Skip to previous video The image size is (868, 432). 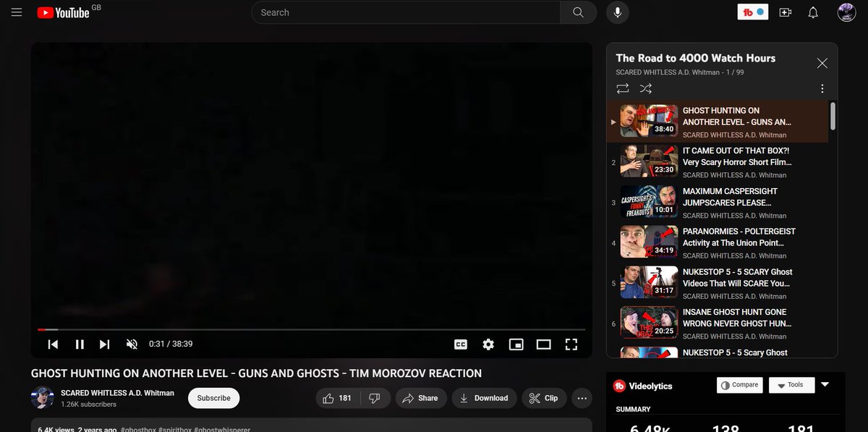53,344
